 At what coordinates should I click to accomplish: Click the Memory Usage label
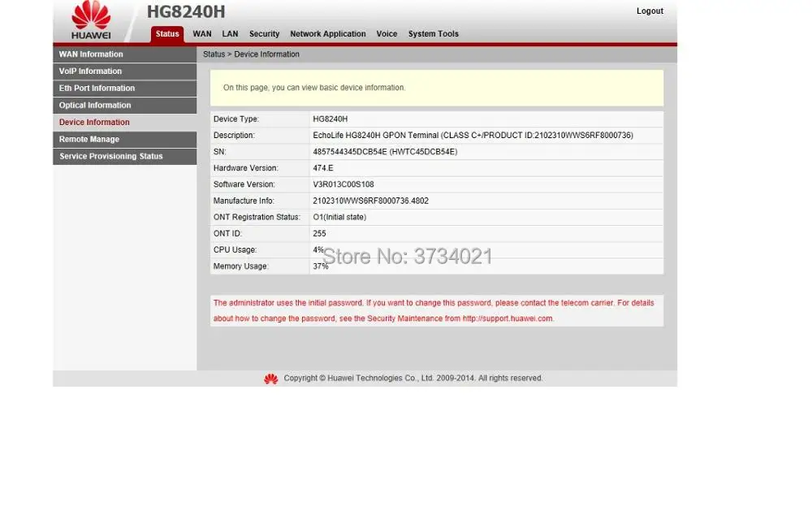pyautogui.click(x=241, y=266)
